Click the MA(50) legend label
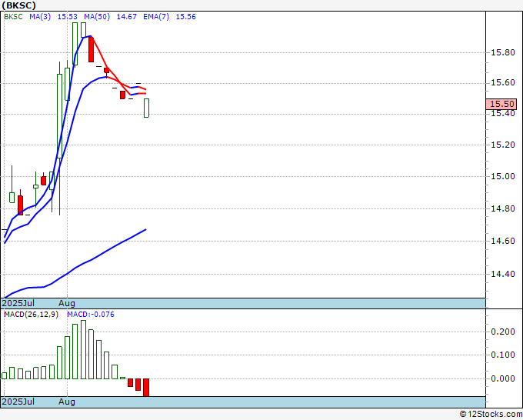 (97, 17)
